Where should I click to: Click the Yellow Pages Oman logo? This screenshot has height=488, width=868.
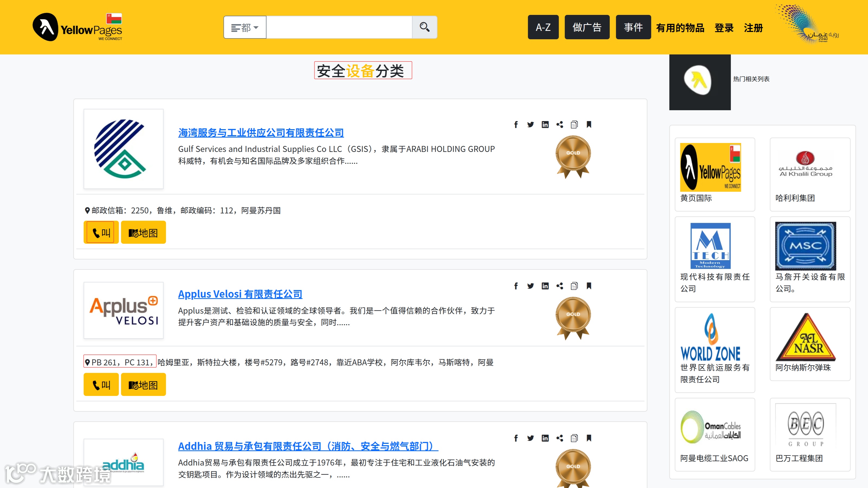(77, 27)
